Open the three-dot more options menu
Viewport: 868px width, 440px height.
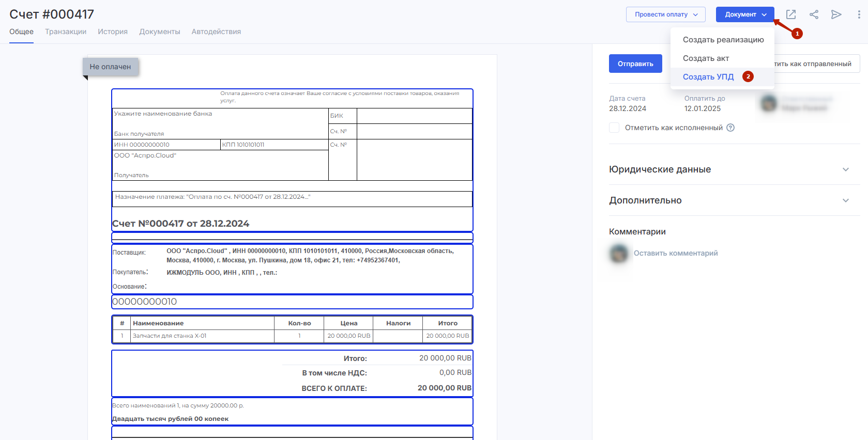(859, 14)
